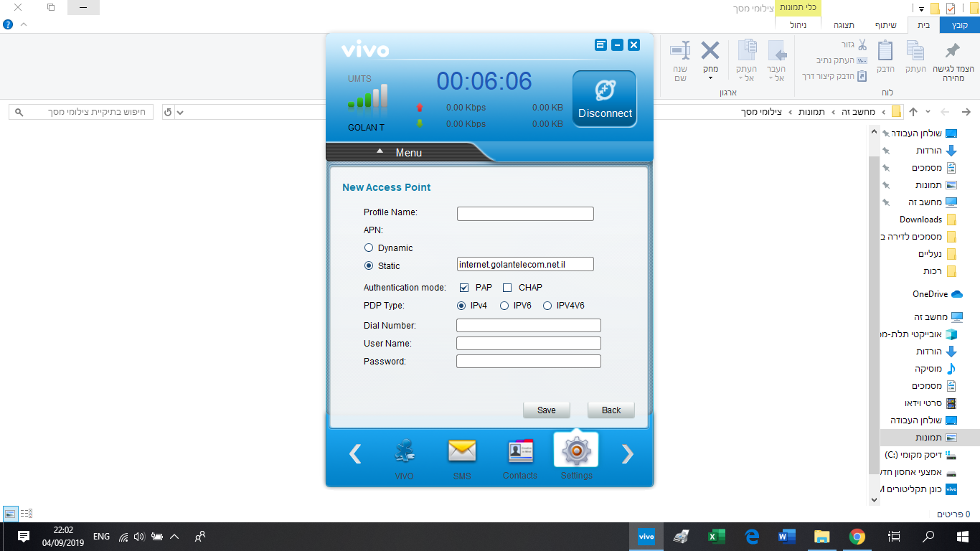The width and height of the screenshot is (980, 551).
Task: Open the Contacts icon in vivo
Action: tap(520, 451)
